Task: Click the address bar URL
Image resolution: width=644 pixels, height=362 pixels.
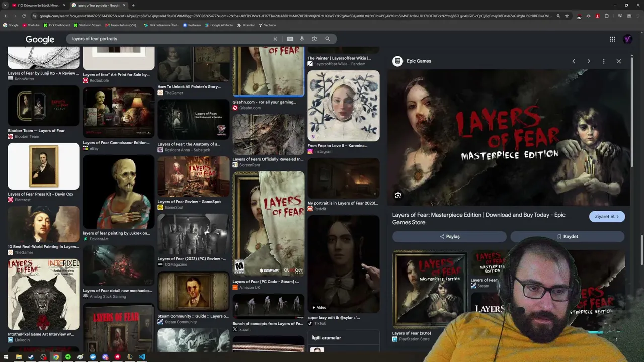Action: (x=296, y=16)
